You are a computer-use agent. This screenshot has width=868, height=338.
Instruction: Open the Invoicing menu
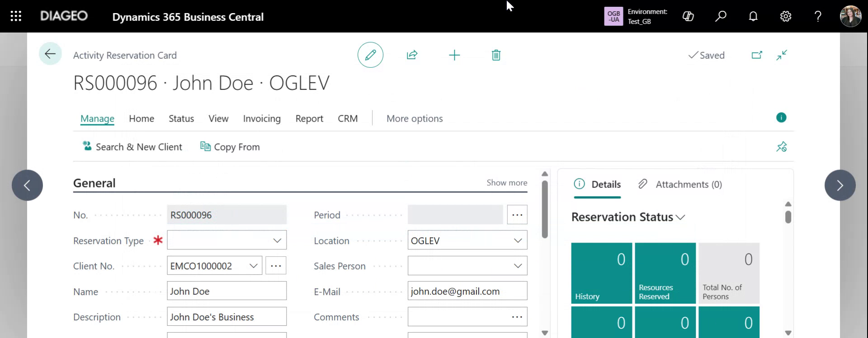coord(262,118)
